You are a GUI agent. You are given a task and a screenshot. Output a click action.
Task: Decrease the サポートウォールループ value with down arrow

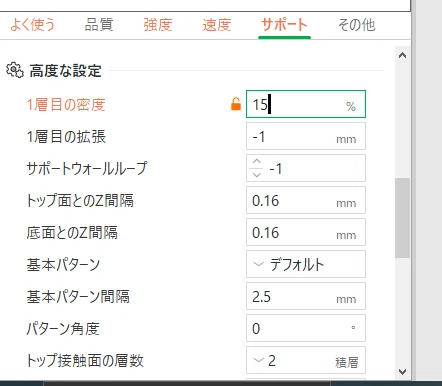257,175
